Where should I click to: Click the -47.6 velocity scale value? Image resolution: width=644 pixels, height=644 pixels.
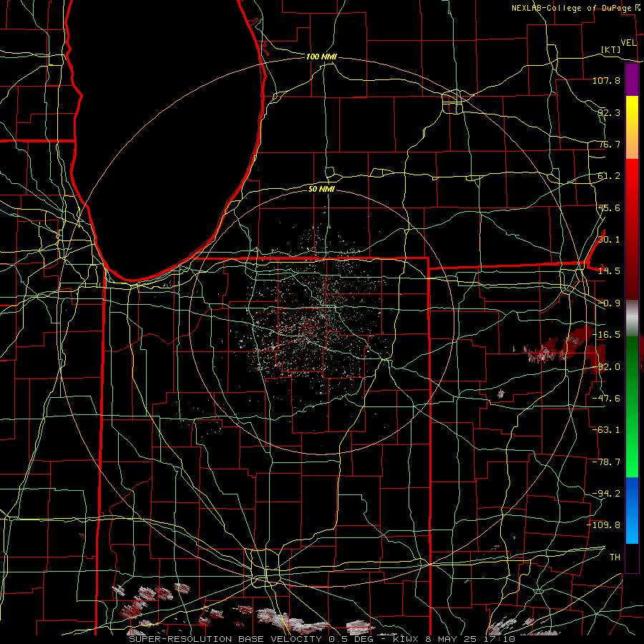click(606, 399)
